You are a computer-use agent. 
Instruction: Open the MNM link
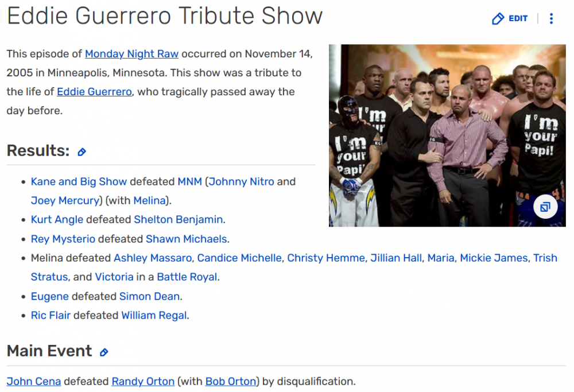coord(189,181)
